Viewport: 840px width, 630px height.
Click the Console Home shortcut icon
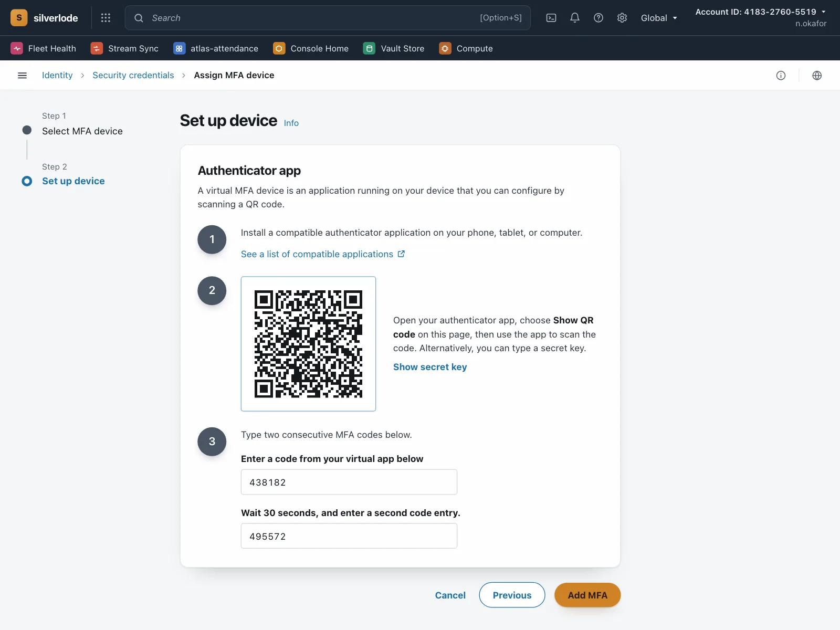(279, 48)
